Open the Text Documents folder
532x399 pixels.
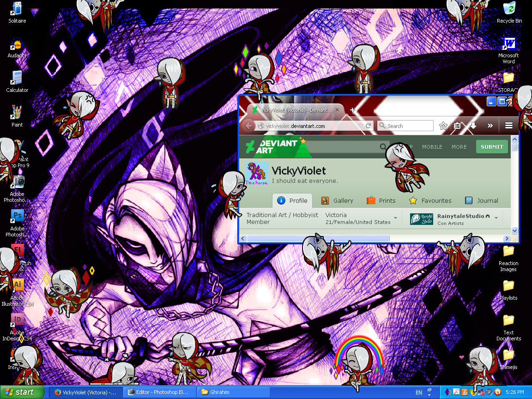508,328
